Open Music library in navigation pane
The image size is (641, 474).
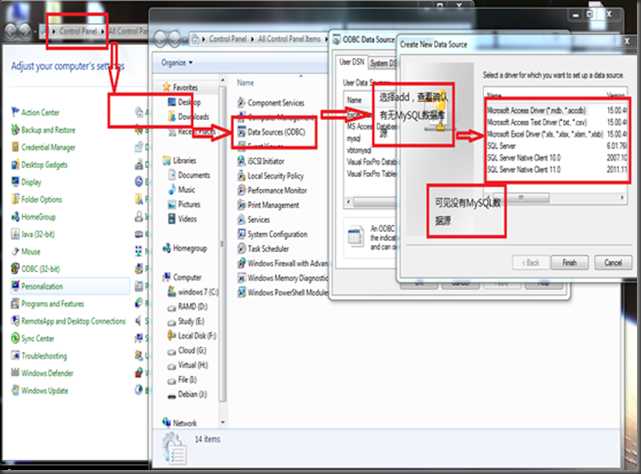tap(182, 189)
